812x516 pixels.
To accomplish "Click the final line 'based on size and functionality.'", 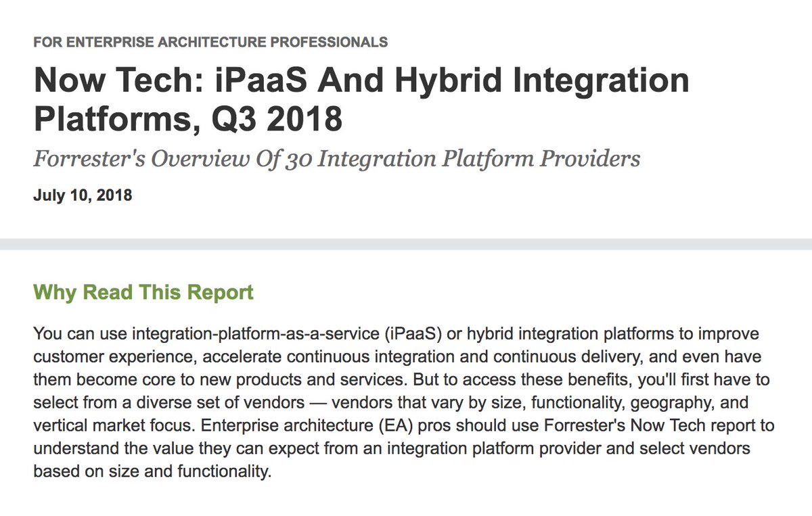I will [x=152, y=472].
